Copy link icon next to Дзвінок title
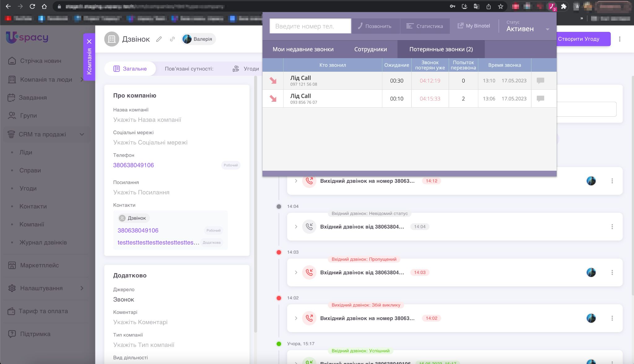634x364 pixels. (x=172, y=39)
